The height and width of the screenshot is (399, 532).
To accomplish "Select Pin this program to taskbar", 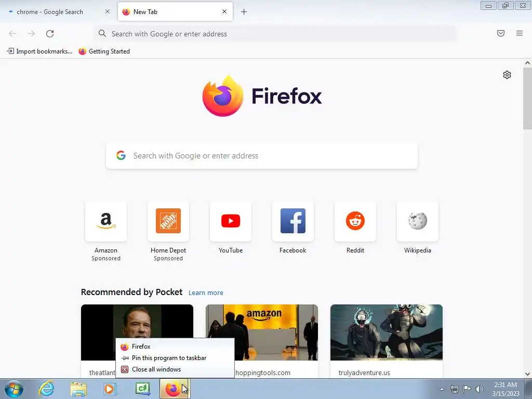I will coord(175,358).
